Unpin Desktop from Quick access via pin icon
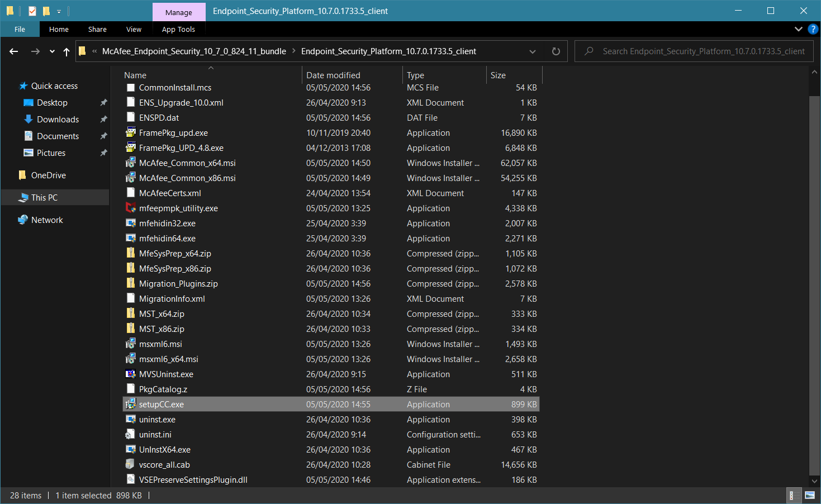This screenshot has height=504, width=821. click(103, 103)
